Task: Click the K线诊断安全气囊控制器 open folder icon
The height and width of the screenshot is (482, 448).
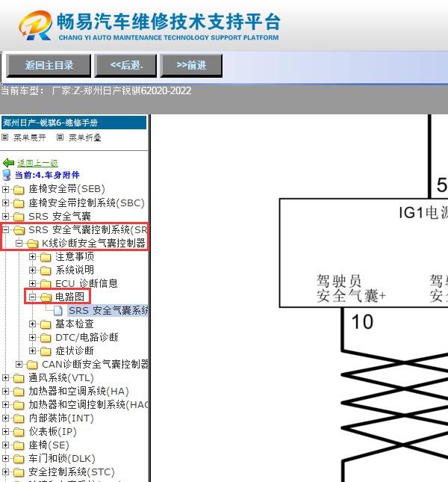Action: 33,244
